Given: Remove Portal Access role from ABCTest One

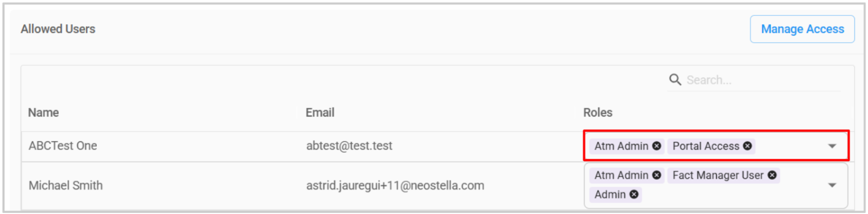Looking at the screenshot, I should tap(747, 146).
